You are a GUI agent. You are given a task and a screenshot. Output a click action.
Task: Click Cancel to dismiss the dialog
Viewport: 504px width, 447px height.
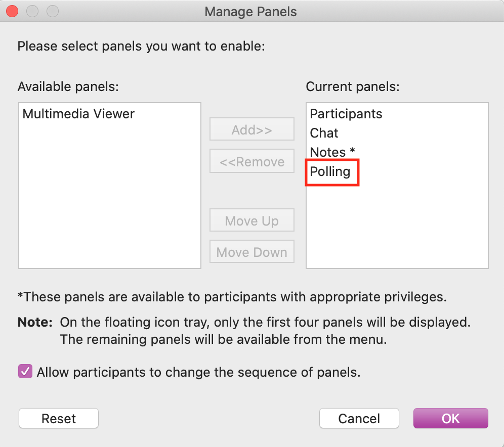[359, 418]
